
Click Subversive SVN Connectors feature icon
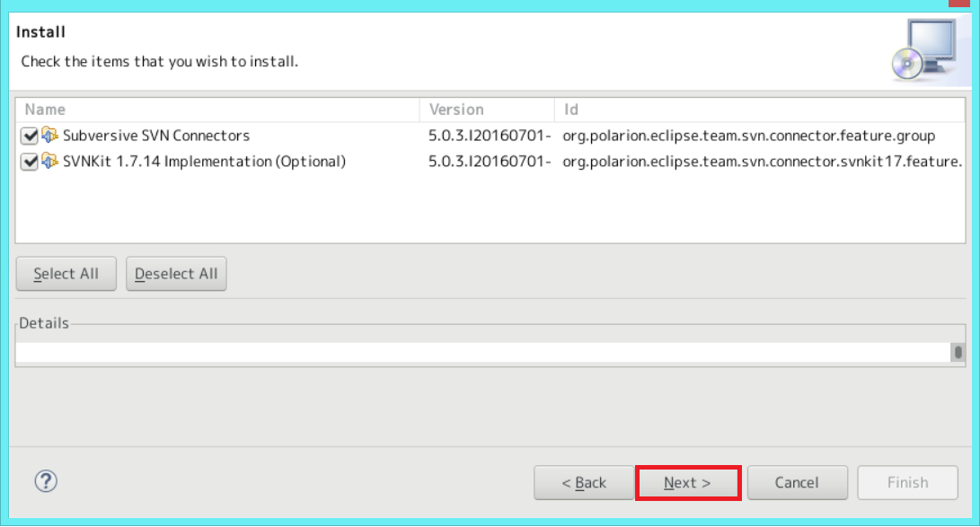click(x=50, y=135)
